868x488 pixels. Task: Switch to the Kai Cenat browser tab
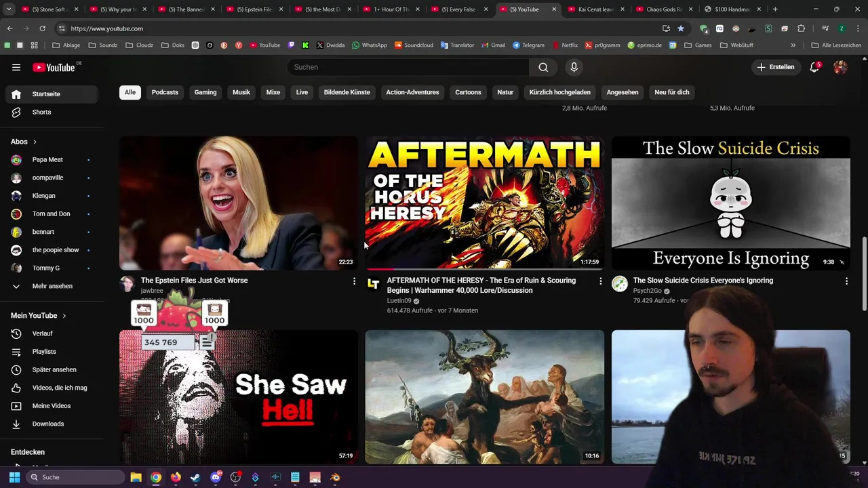click(597, 9)
